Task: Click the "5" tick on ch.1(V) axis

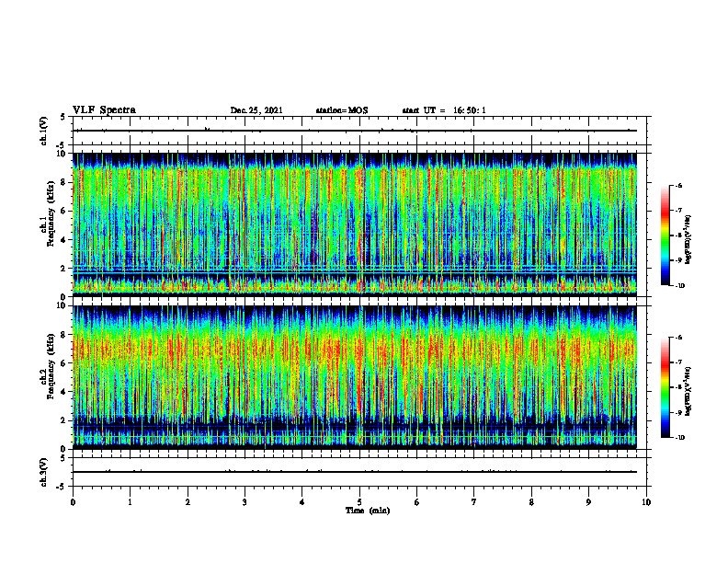Action: (63, 117)
